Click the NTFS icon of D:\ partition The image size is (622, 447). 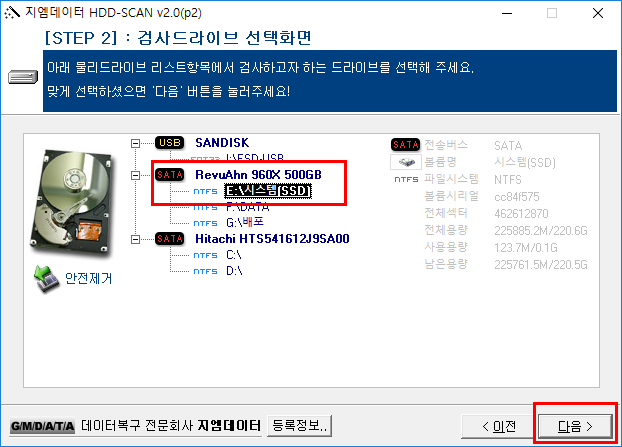coord(205,271)
